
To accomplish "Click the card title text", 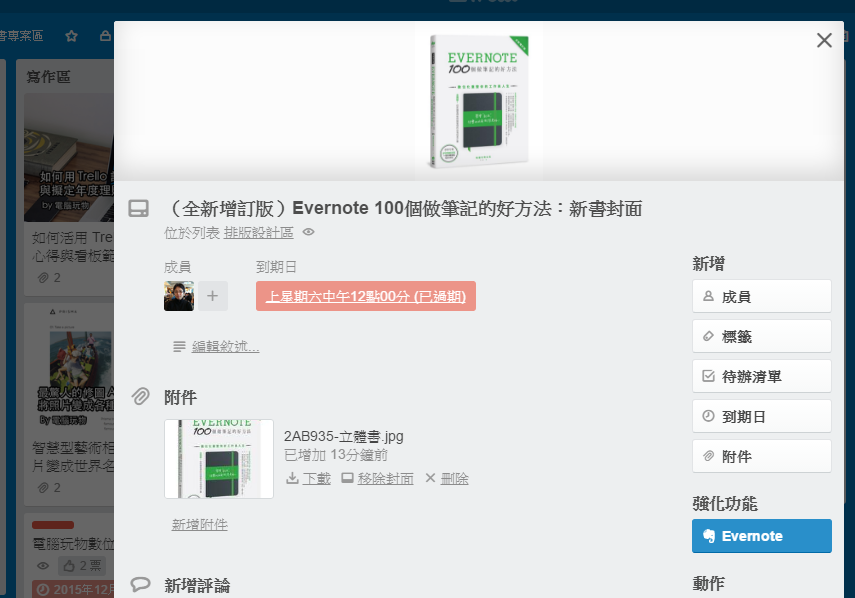I will coord(404,208).
